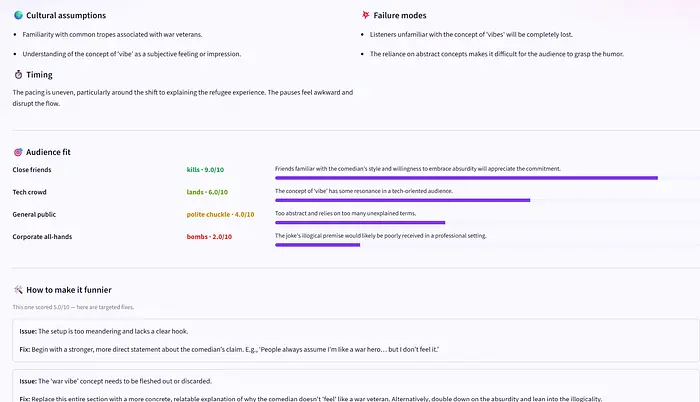
Task: Click the 'kills - 9.0/10' rating
Action: [205, 170]
